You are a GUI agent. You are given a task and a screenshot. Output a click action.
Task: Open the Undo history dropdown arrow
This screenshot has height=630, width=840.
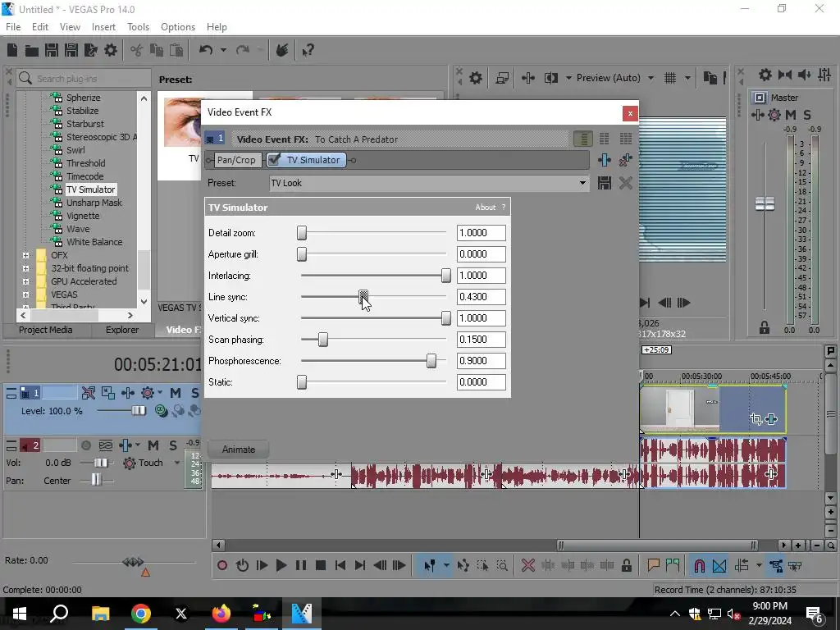223,50
